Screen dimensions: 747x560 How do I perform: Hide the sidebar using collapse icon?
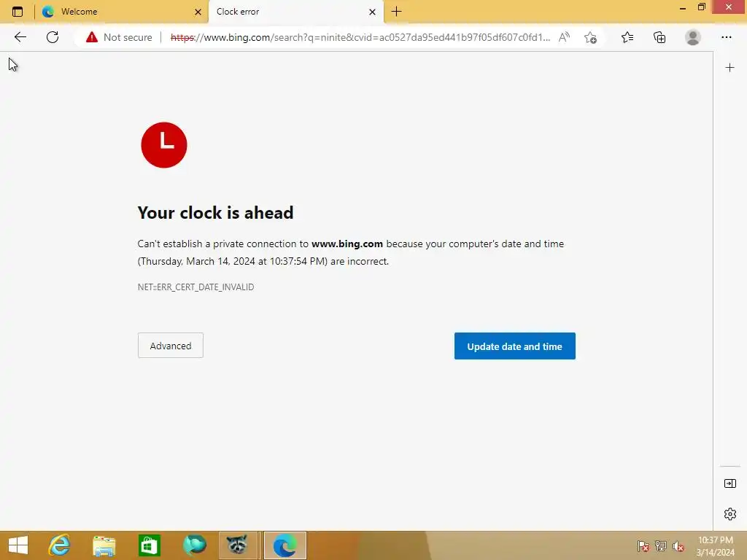pos(729,483)
